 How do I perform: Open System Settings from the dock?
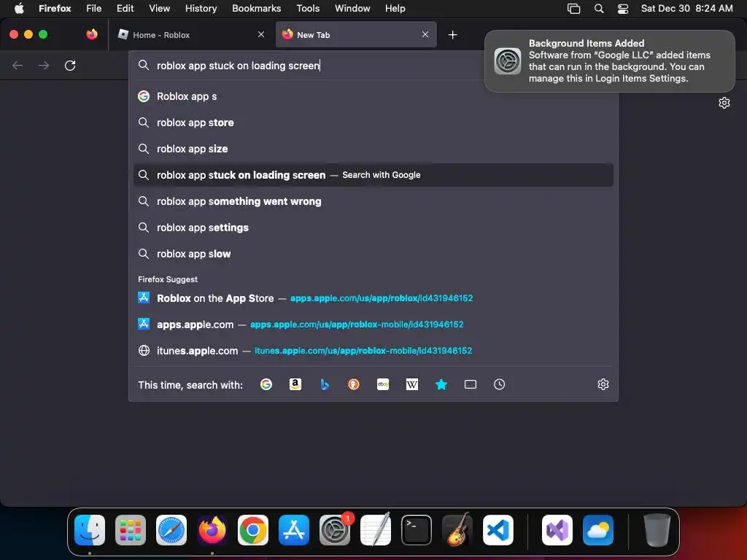(335, 530)
